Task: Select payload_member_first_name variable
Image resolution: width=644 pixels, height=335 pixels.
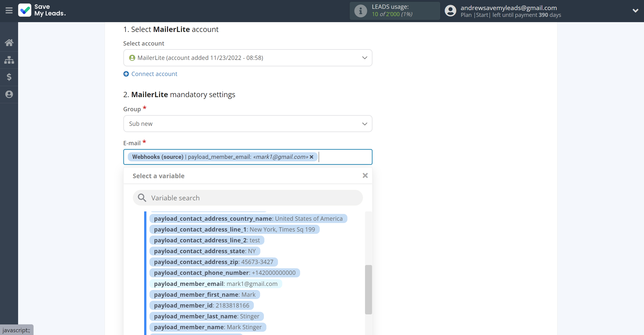Action: pyautogui.click(x=205, y=295)
